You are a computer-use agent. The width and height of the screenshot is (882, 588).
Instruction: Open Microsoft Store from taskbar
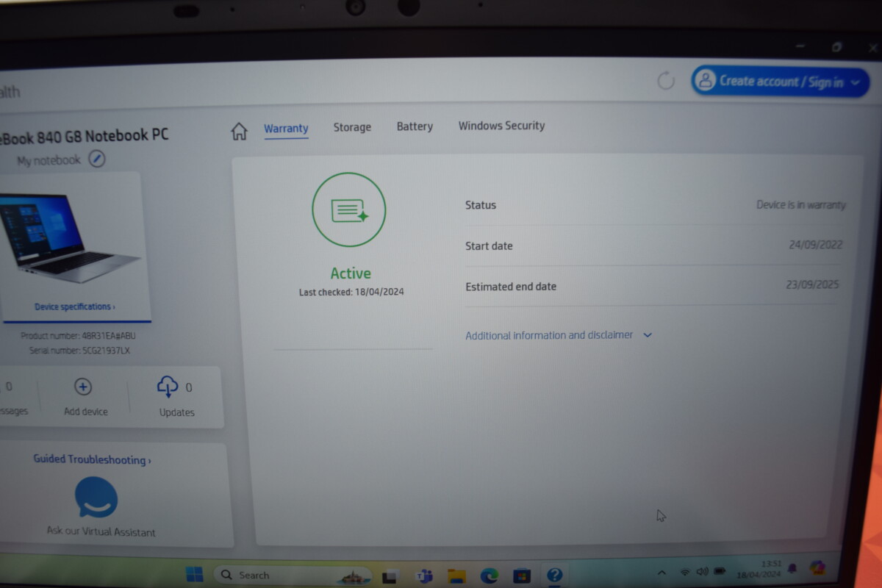click(x=522, y=575)
